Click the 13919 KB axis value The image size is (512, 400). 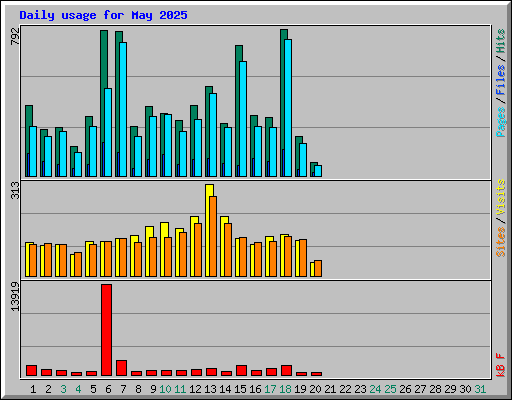[x=15, y=297]
